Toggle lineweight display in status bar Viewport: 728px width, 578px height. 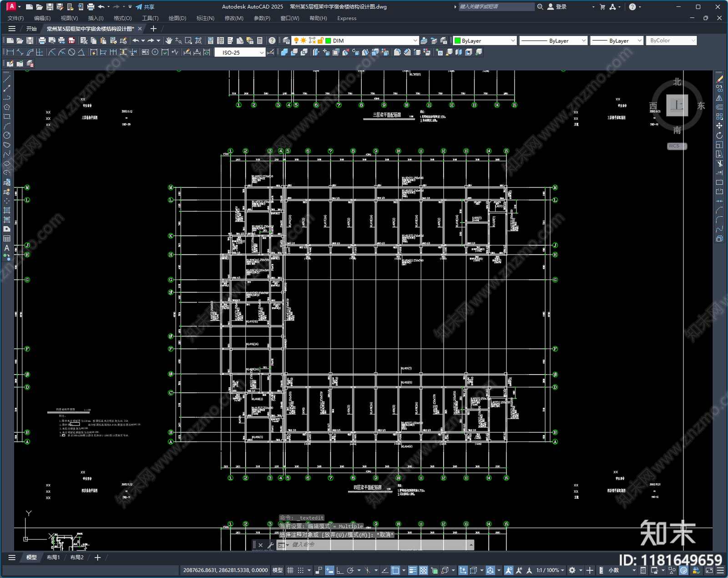point(413,570)
